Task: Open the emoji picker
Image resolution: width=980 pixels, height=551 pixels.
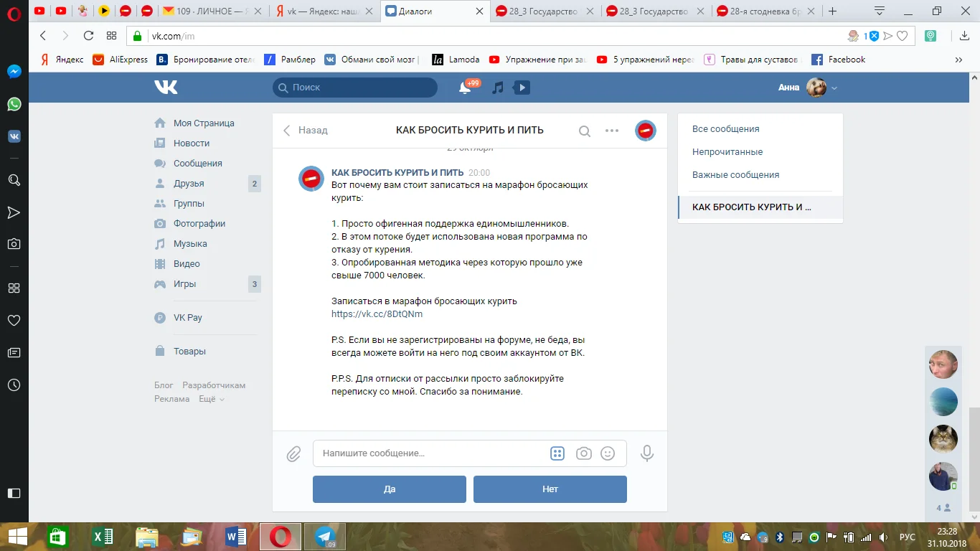Action: [x=608, y=453]
